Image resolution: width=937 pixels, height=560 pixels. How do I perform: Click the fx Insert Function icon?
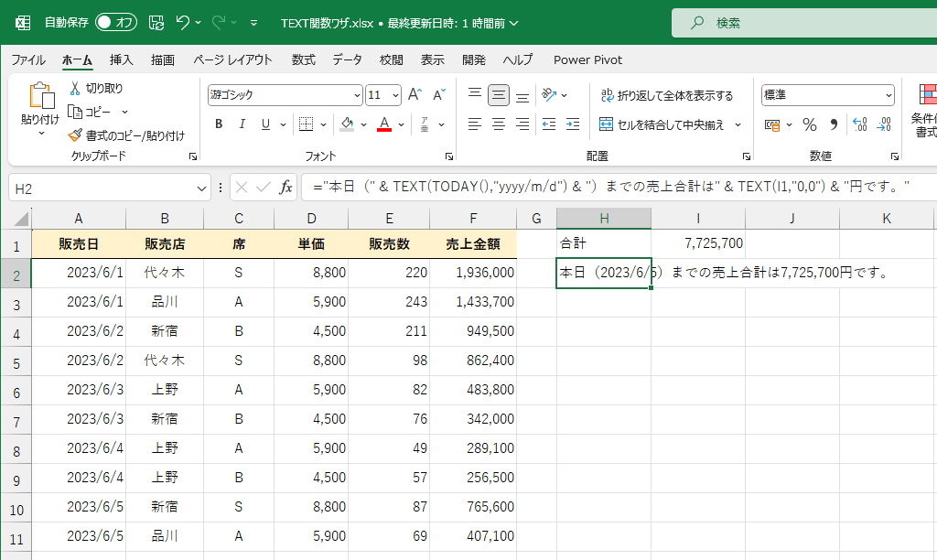pyautogui.click(x=287, y=188)
